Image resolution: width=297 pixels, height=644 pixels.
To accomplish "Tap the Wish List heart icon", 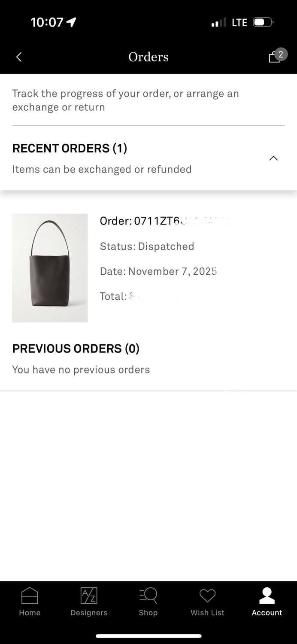I will 207,595.
